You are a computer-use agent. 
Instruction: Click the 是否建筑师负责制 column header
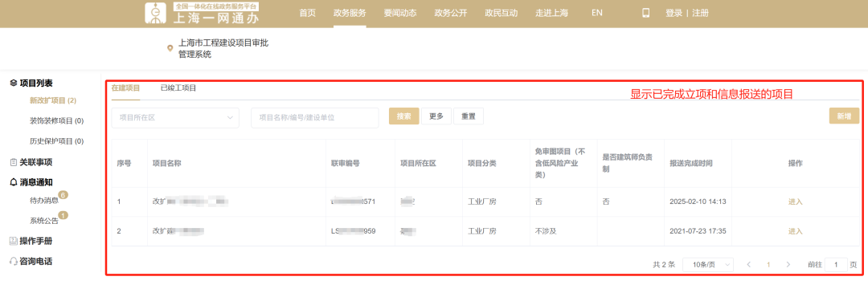pos(627,163)
